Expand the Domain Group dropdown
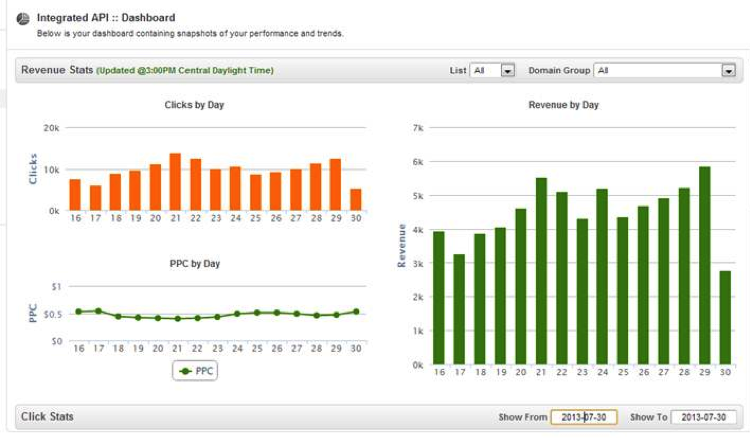The width and height of the screenshot is (750, 438). click(664, 71)
